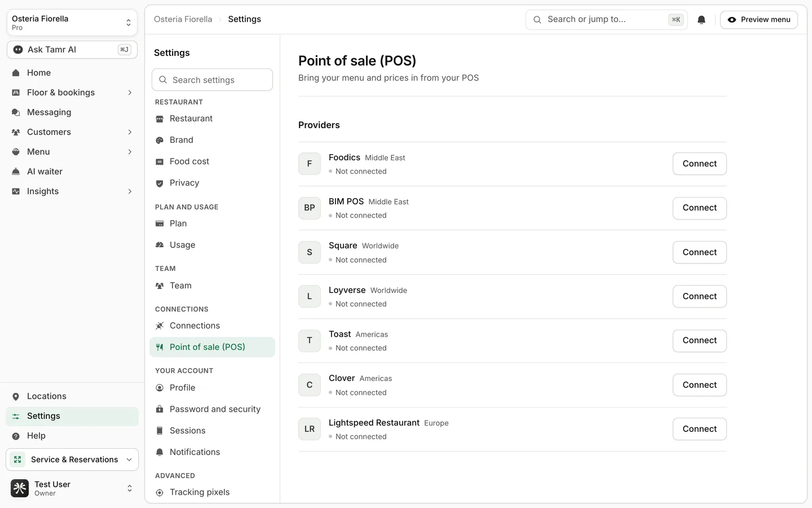Image resolution: width=812 pixels, height=508 pixels.
Task: Connect the BIM POS provider
Action: click(700, 208)
